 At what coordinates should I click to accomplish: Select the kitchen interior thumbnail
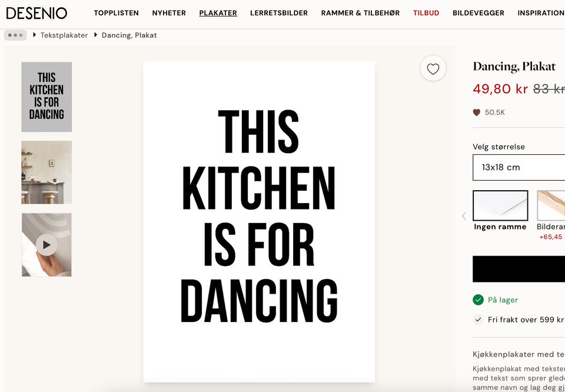coord(46,172)
